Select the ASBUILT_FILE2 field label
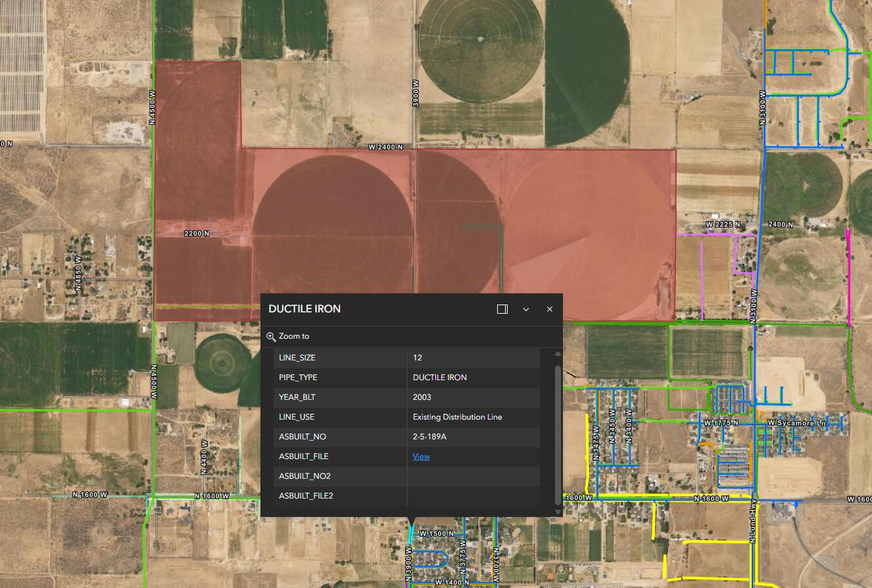 (x=306, y=496)
